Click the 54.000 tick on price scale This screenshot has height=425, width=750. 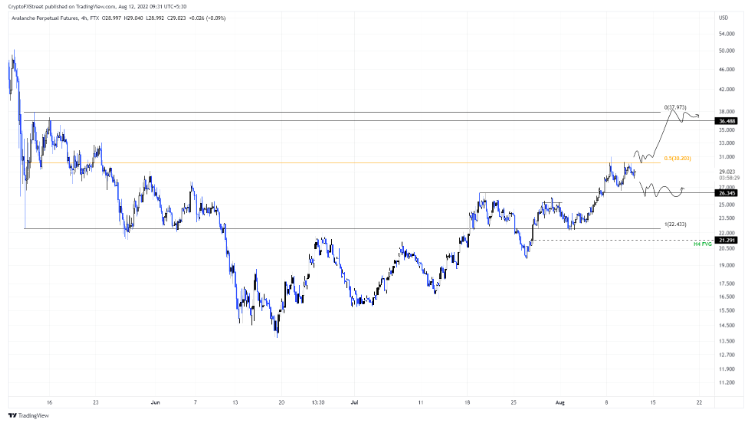pos(727,34)
